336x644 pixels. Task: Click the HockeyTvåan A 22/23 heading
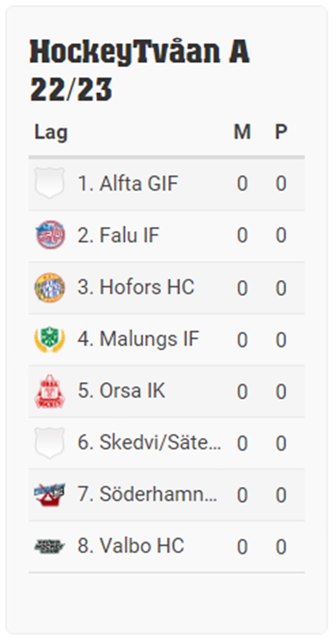pyautogui.click(x=139, y=70)
